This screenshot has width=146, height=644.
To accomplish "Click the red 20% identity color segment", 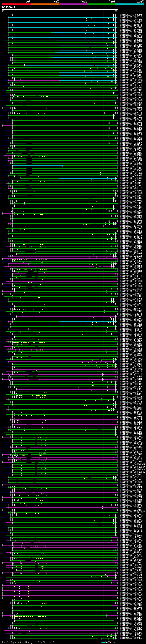I will click(x=16, y=4).
